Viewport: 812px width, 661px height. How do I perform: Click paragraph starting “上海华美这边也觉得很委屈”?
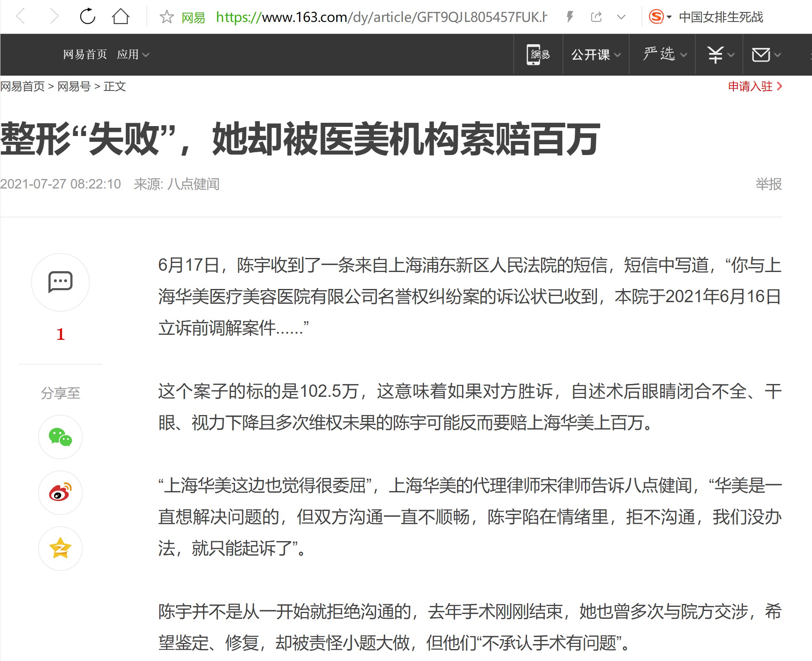pyautogui.click(x=469, y=517)
